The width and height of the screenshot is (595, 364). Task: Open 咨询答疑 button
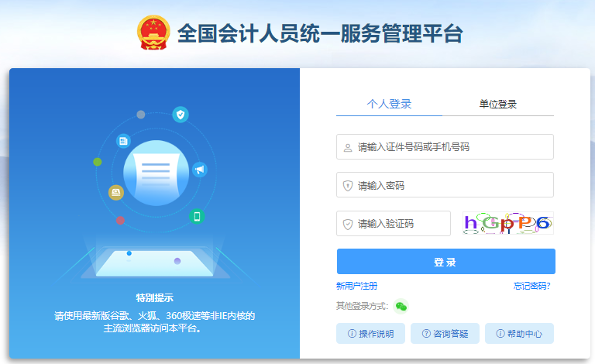[445, 333]
